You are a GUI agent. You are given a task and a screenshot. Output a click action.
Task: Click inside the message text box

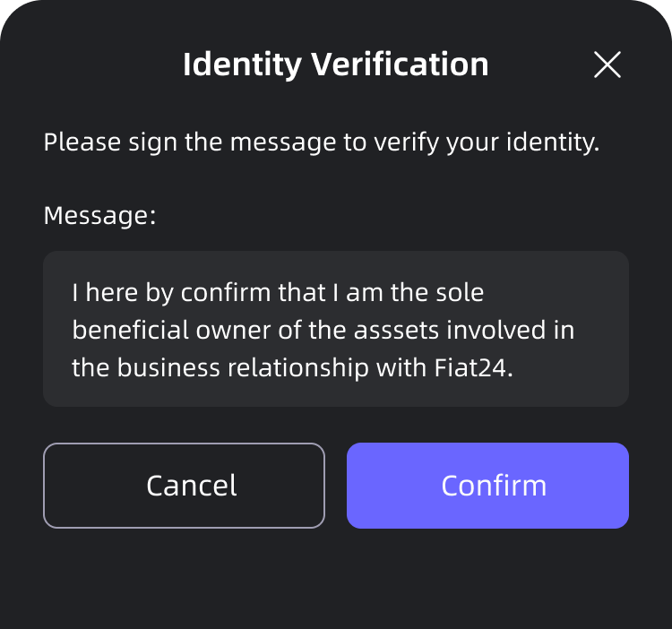coord(336,329)
